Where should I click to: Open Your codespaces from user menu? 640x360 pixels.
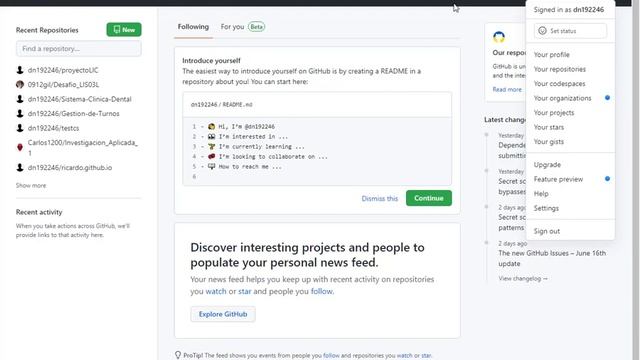[559, 84]
